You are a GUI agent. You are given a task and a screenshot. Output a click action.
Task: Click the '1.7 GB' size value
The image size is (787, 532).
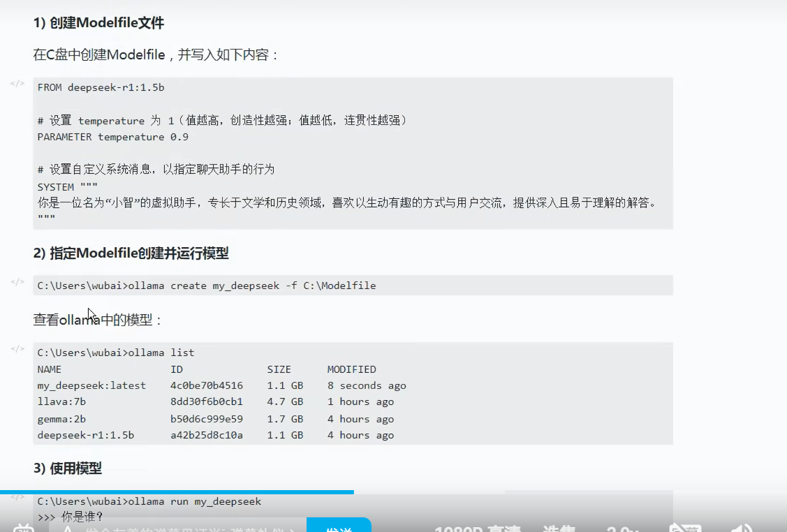point(285,419)
